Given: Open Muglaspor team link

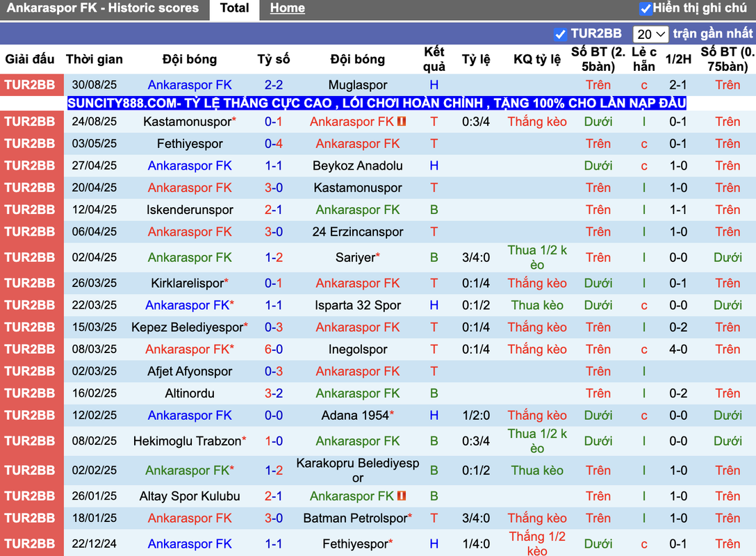Looking at the screenshot, I should point(358,85).
